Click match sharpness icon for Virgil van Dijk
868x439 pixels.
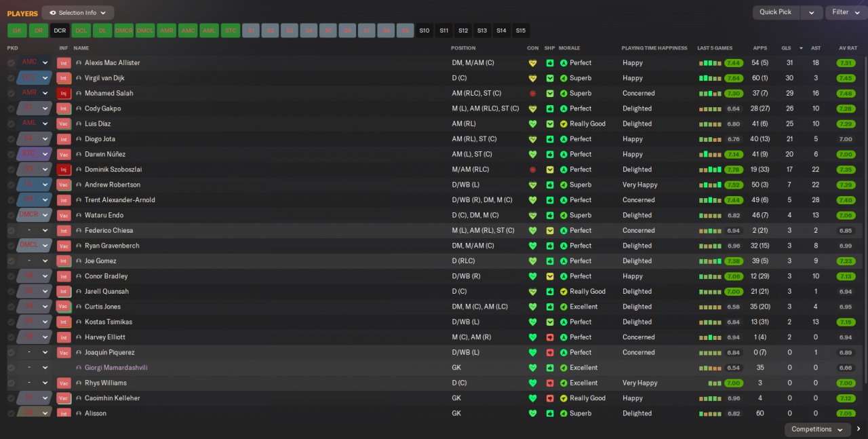550,78
